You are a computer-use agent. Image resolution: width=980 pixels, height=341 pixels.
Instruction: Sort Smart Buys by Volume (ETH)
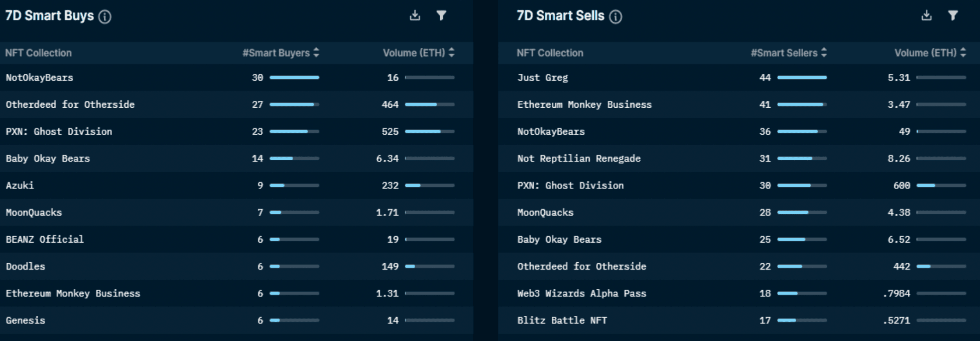pos(419,53)
